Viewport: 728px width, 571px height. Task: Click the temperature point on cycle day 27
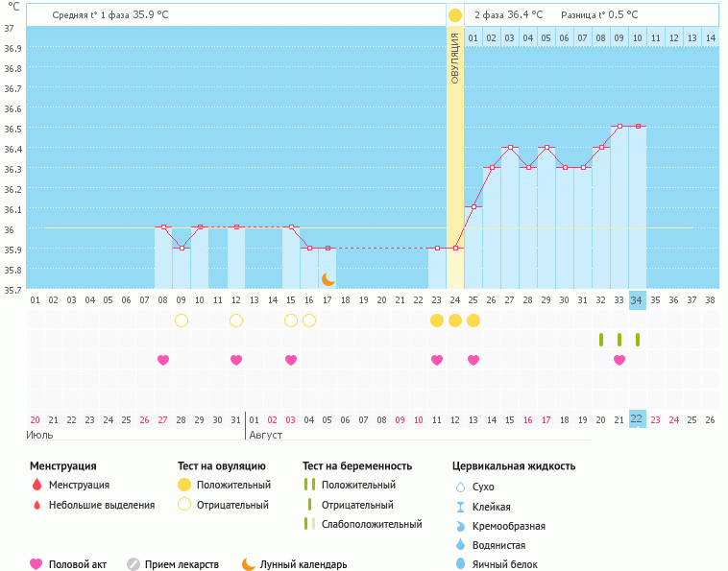pos(510,148)
